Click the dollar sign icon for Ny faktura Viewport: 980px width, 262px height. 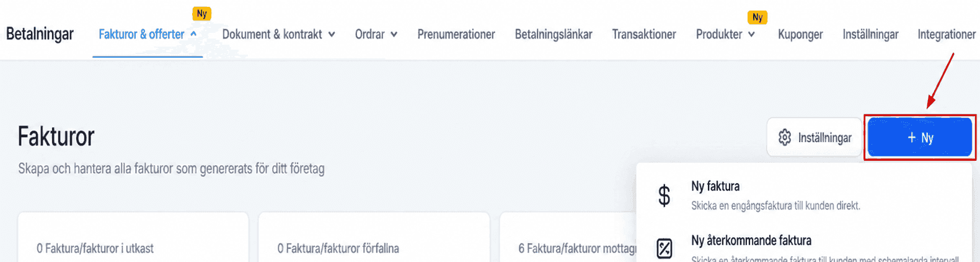pos(664,196)
